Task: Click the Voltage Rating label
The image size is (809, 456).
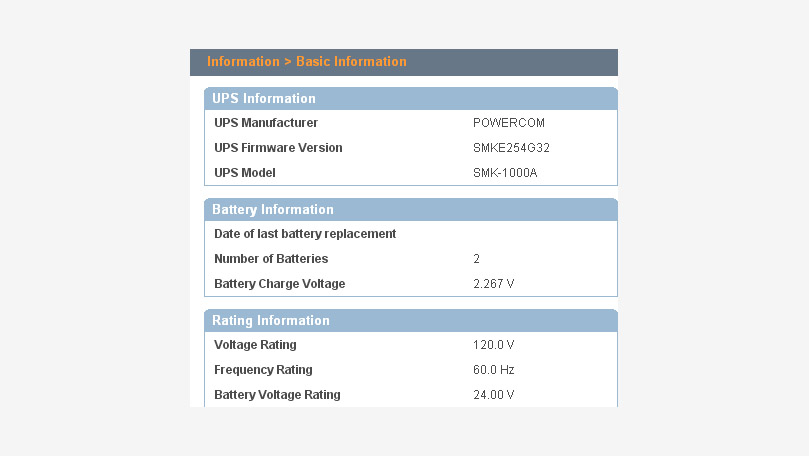Action: click(x=255, y=345)
